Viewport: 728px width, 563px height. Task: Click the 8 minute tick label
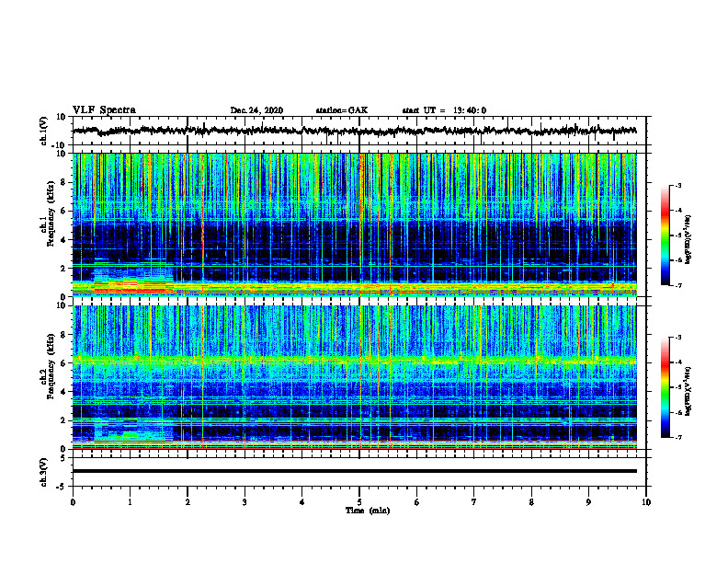pos(531,502)
